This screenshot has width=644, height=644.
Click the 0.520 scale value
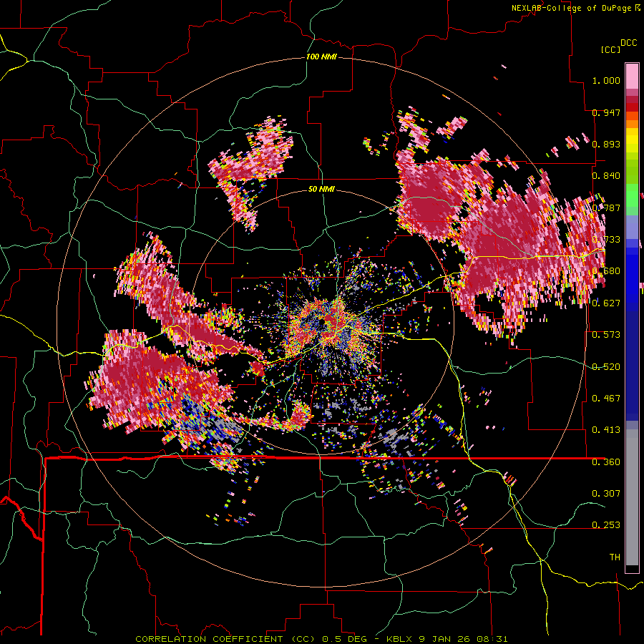point(606,367)
